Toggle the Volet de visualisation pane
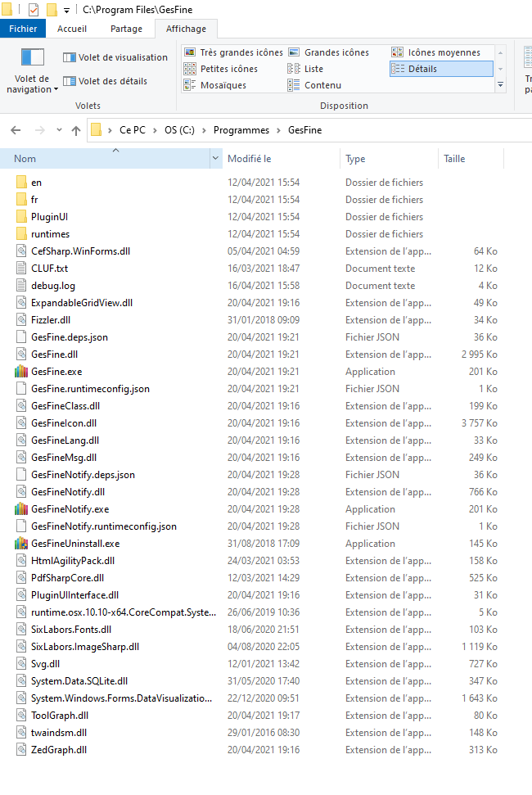Image resolution: width=532 pixels, height=795 pixels. 115,57
